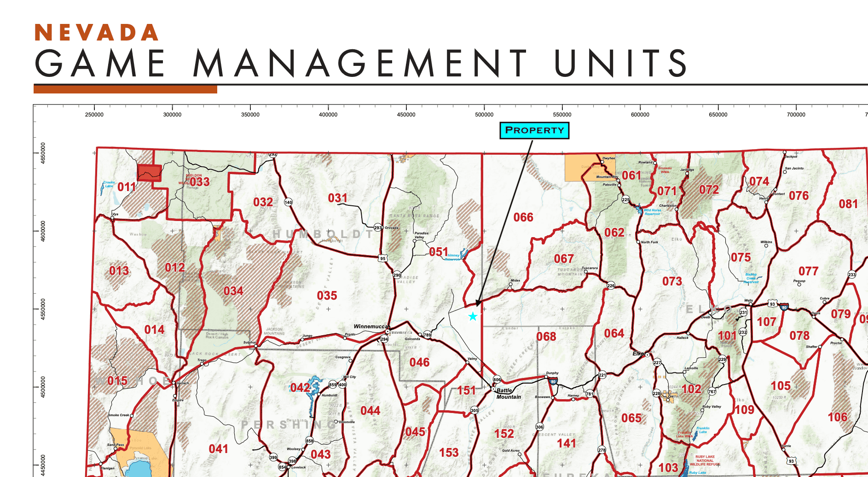Select unit label 031

point(338,198)
